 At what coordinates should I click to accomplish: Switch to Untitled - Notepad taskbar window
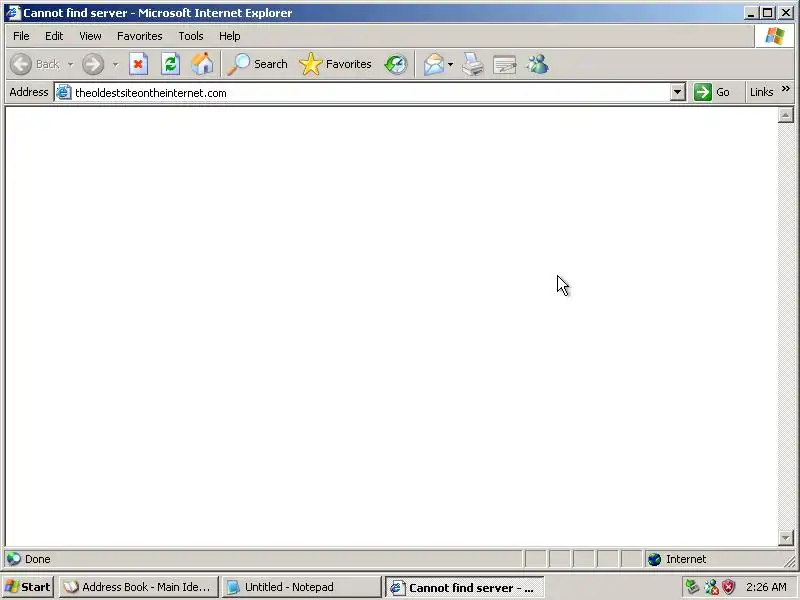pos(302,587)
